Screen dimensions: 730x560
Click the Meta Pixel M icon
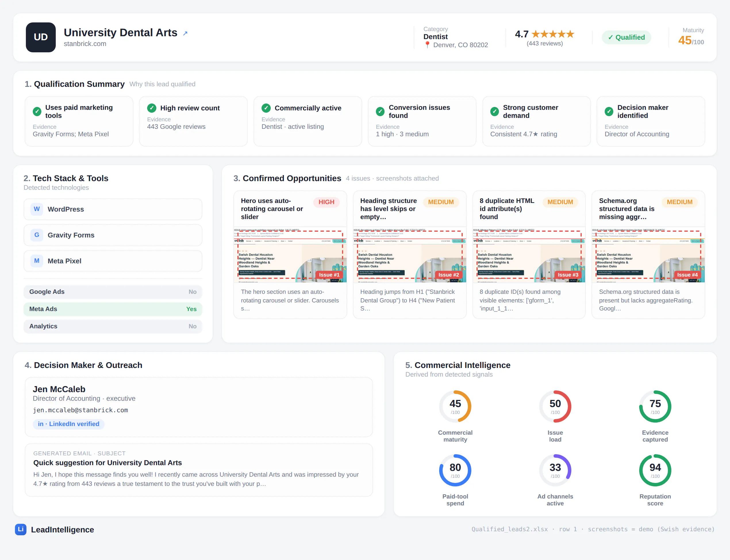[37, 261]
